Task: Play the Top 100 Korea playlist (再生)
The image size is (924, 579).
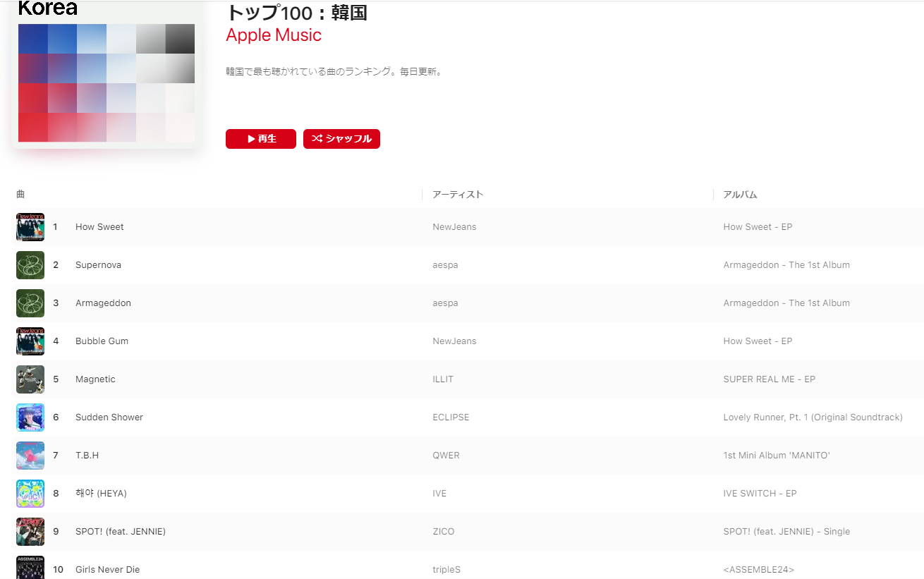Action: click(261, 139)
